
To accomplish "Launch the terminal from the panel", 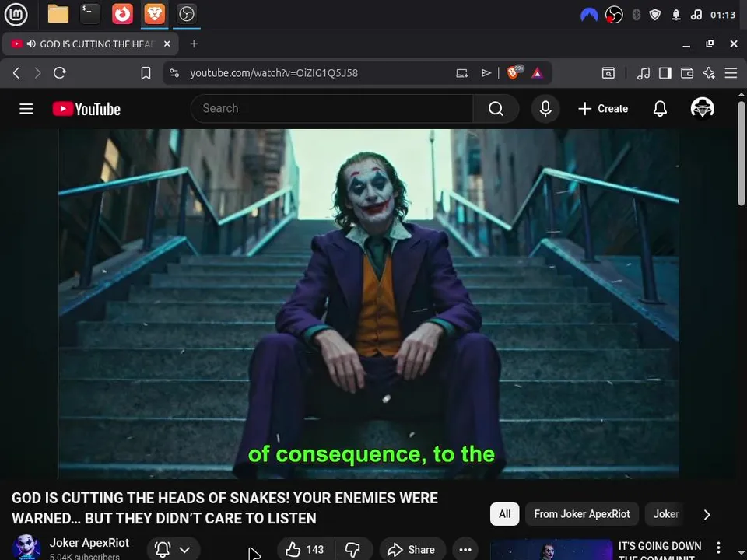I will tap(90, 14).
